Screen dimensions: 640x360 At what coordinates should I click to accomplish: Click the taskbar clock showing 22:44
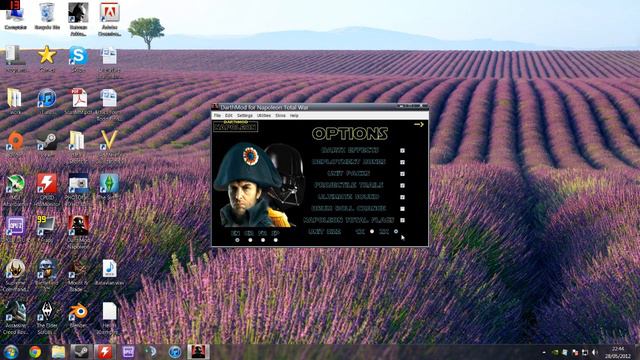[x=618, y=352]
